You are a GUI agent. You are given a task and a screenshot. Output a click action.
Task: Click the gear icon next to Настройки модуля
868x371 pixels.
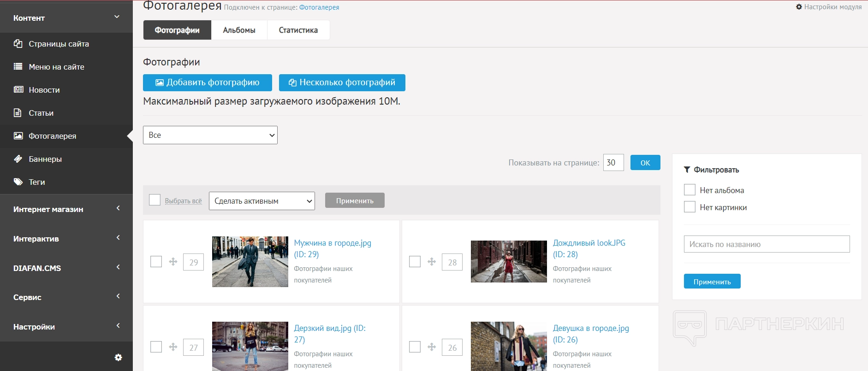[799, 7]
